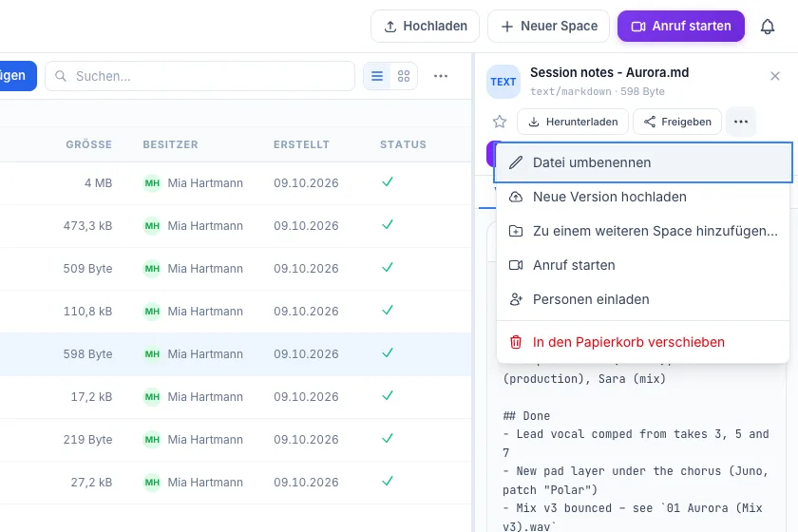Select the row with size 509 Byte
The image size is (798, 532).
point(236,269)
